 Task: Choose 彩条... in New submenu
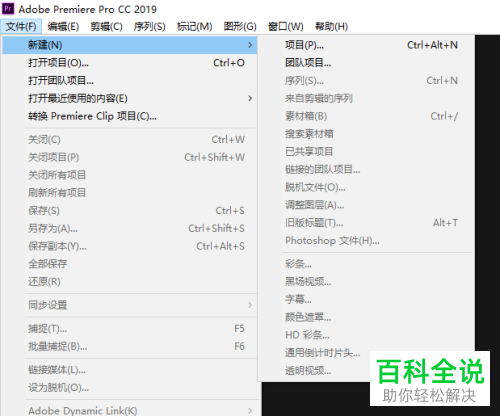click(367, 264)
